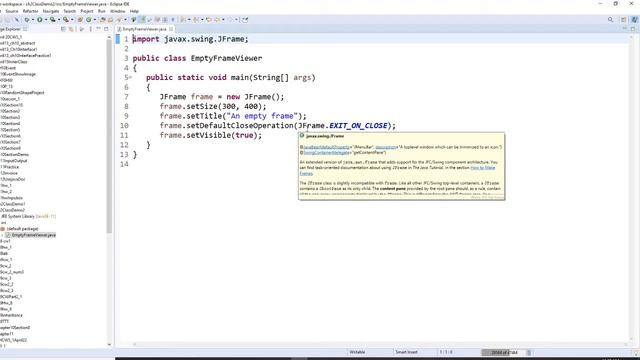Viewport: 640px width, 360px height.
Task: Click the Open Type icon
Action: (x=102, y=20)
